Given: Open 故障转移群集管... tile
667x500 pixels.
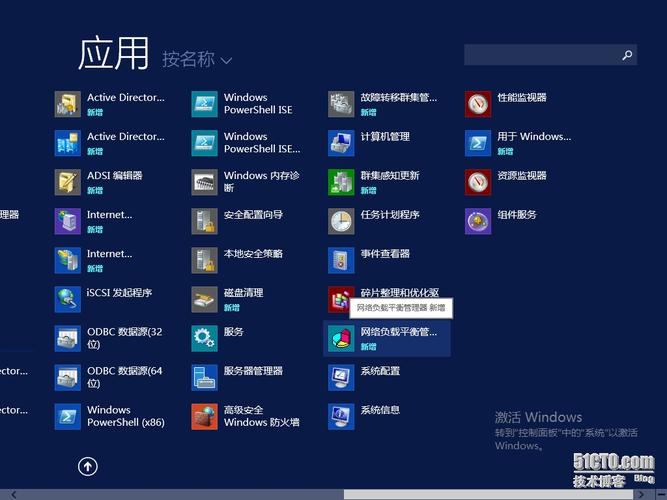Looking at the screenshot, I should tap(382, 104).
